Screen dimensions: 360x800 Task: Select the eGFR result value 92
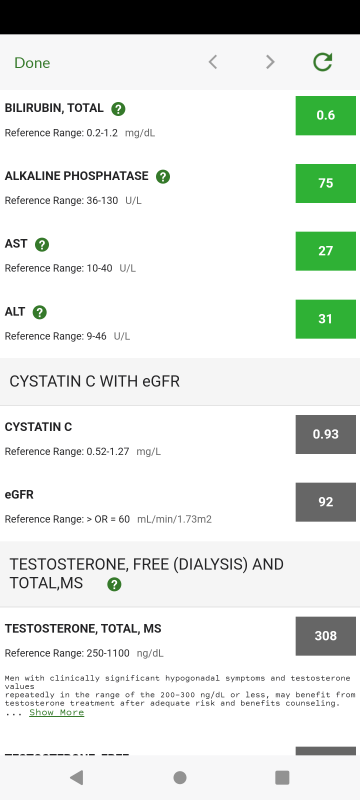[326, 502]
